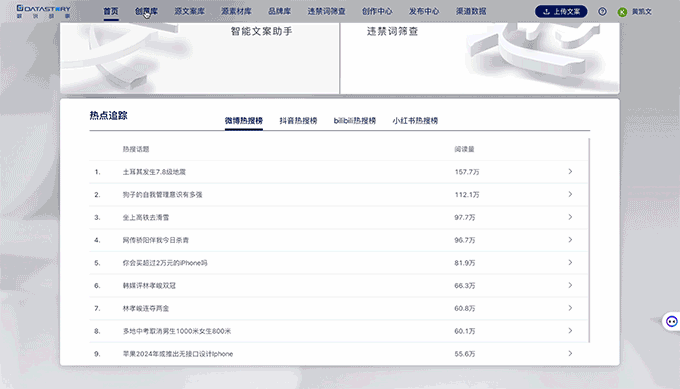The width and height of the screenshot is (680, 389).
Task: Click the 60.1万 read count
Action: click(464, 331)
